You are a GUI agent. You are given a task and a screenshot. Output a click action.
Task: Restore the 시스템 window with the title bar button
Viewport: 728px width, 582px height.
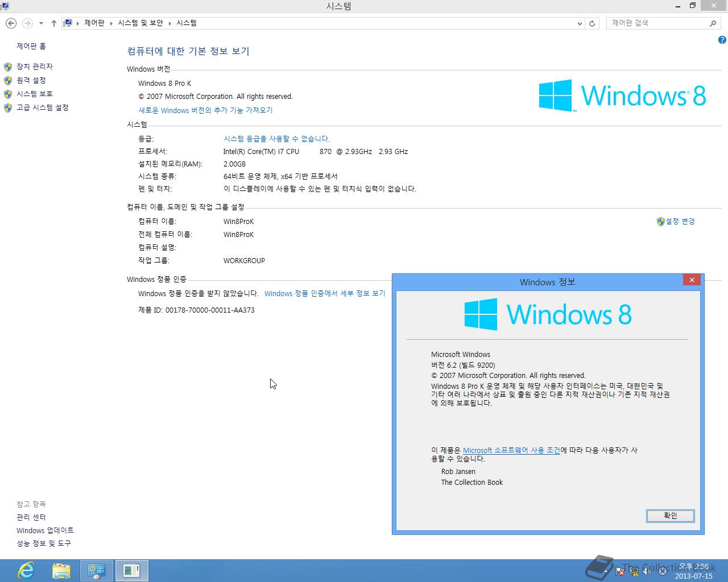tap(692, 6)
